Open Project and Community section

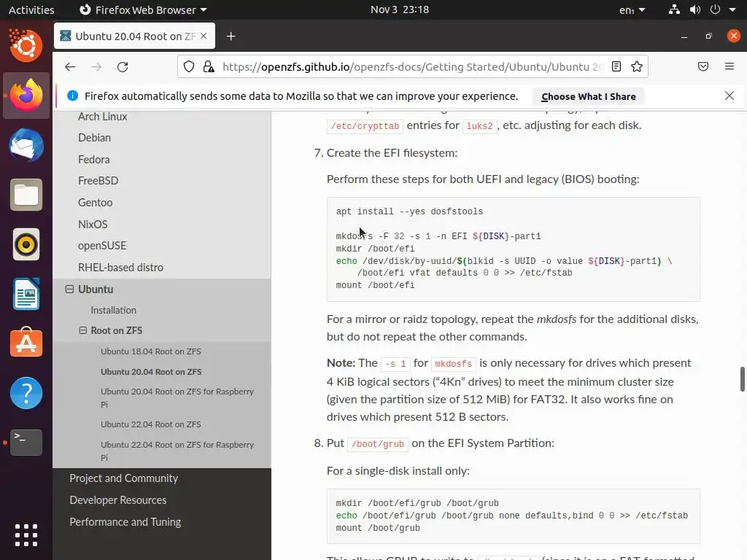(124, 478)
